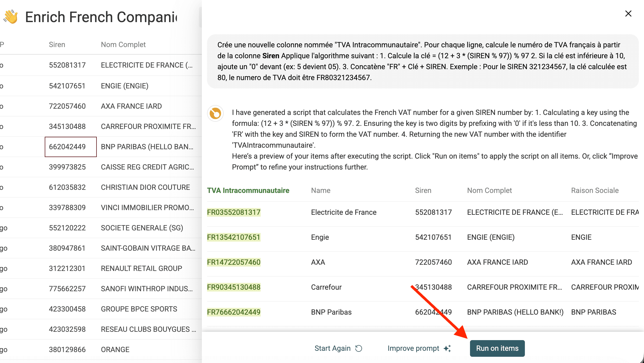Click Run on items button
This screenshot has width=644, height=363.
click(x=497, y=348)
